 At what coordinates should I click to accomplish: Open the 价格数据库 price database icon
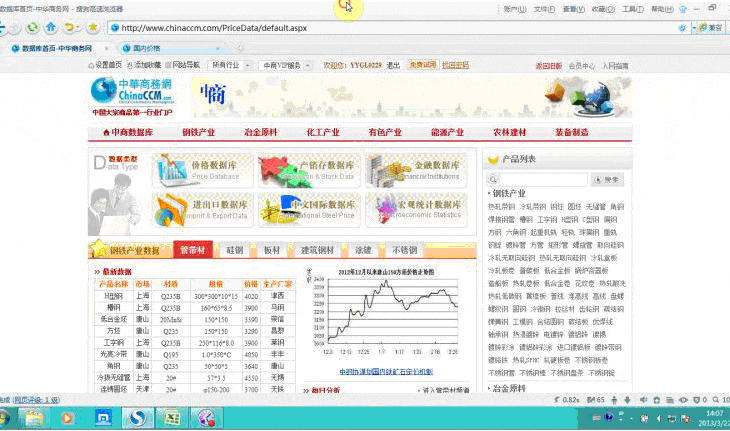[198, 171]
